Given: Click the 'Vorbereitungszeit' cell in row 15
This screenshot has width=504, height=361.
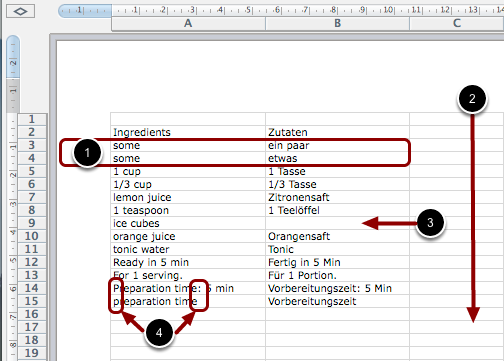Looking at the screenshot, I should pos(337,301).
